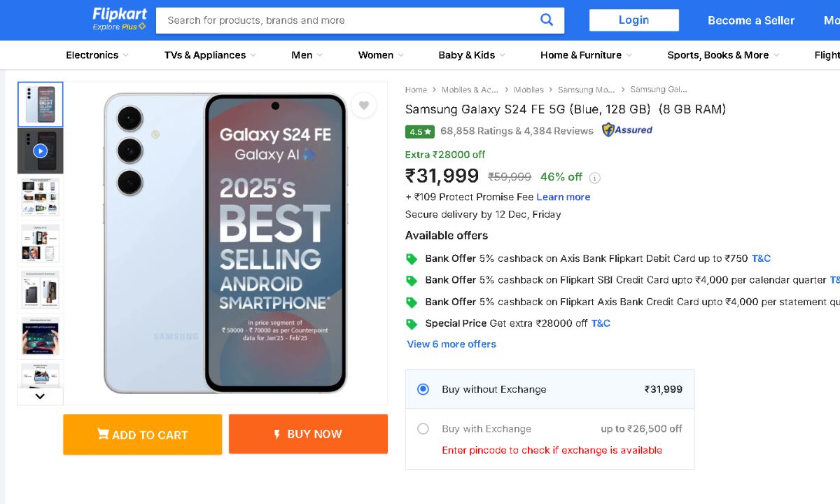
Task: Expand the TVs & Appliances menu
Action: [210, 55]
